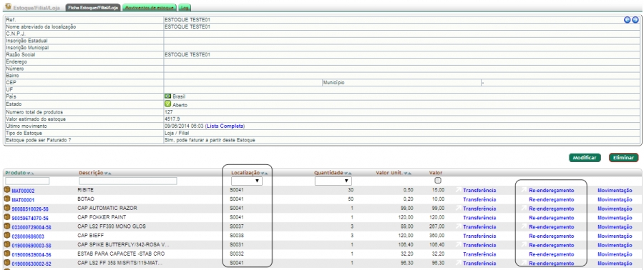Click the box icon next to 028000686003

[x=6, y=236]
